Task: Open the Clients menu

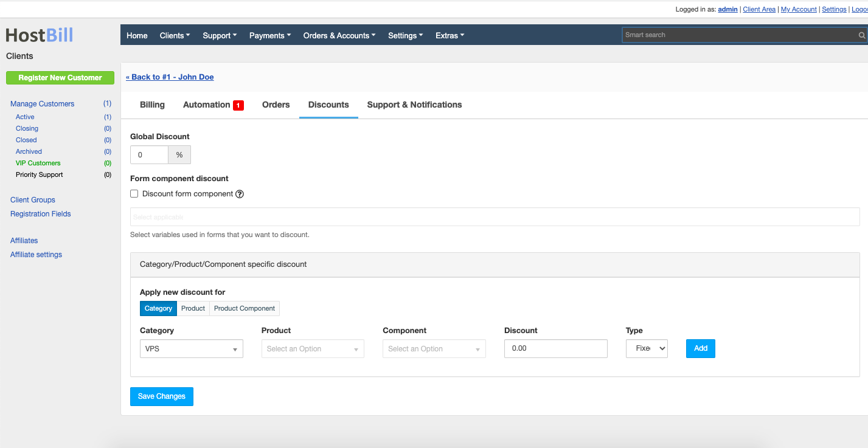Action: pos(175,35)
